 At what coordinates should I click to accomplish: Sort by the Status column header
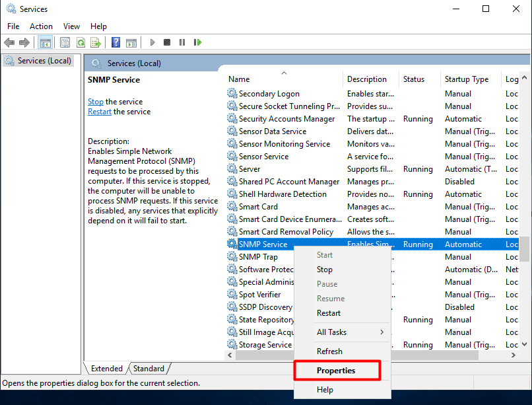click(x=420, y=79)
